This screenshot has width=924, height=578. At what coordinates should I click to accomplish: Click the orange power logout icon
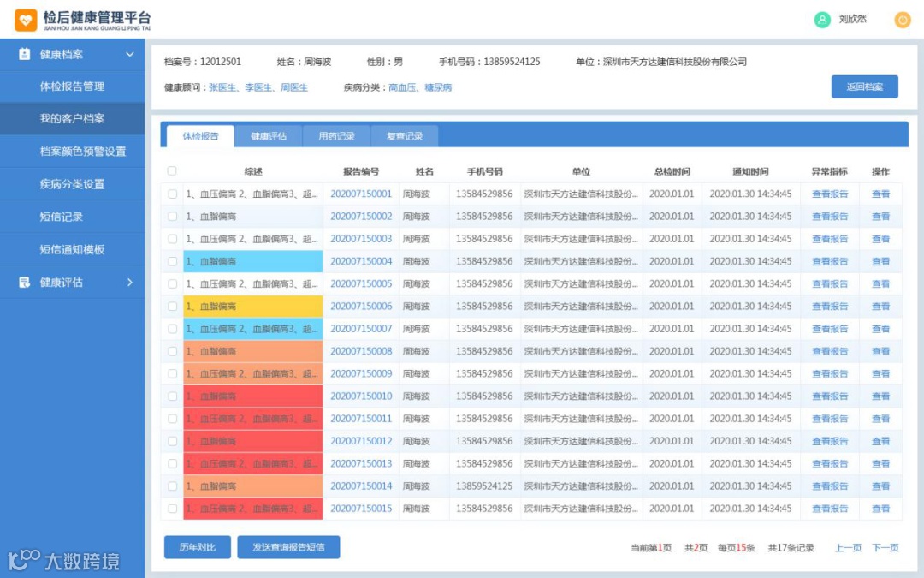pos(903,20)
